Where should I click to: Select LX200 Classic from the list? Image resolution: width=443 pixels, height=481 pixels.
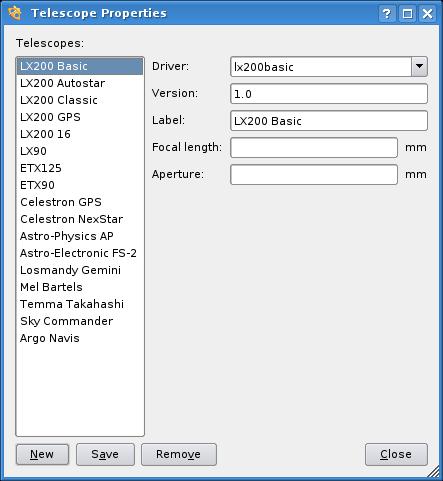(x=80, y=100)
